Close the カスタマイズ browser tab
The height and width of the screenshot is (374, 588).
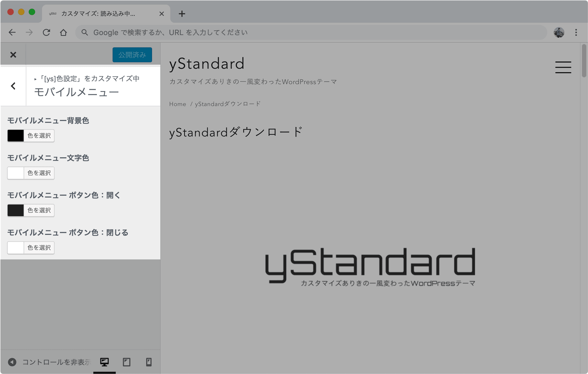coord(162,14)
